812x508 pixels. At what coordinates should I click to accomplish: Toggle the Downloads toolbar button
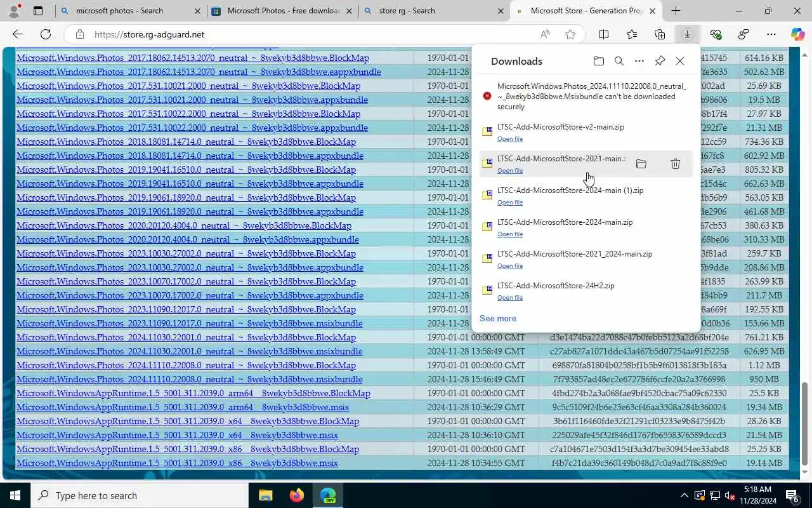tap(687, 34)
